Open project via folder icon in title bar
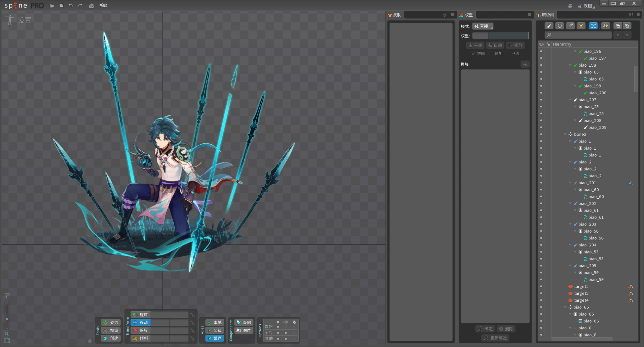 pos(52,6)
